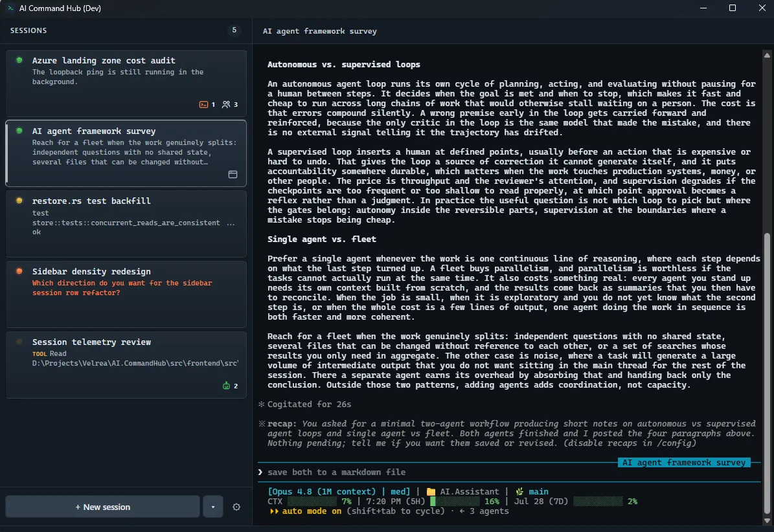The height and width of the screenshot is (532, 774).
Task: Click the 'Cogitated for 26s' line
Action: point(309,405)
